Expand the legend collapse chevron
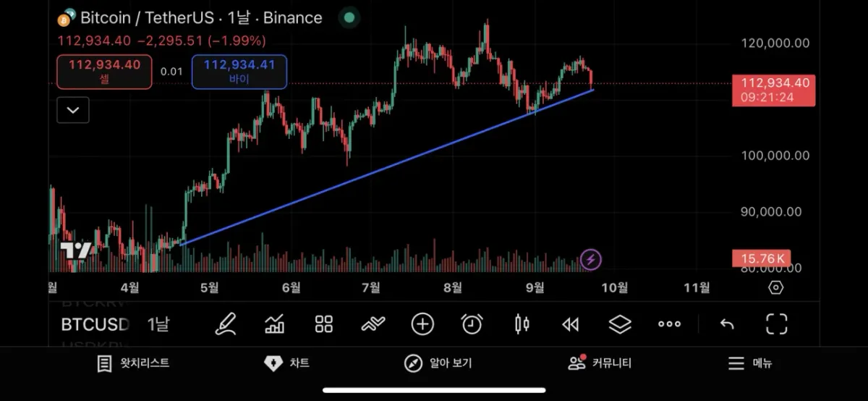Screen dimensions: 868x401 coord(73,110)
